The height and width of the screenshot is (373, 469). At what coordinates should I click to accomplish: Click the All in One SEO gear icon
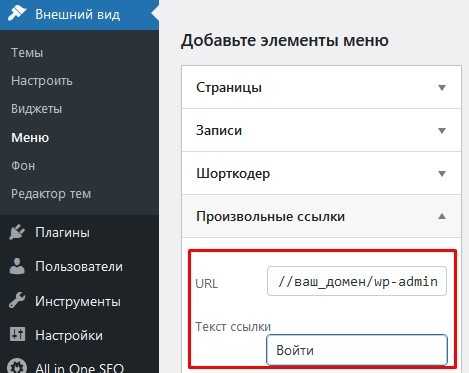tap(17, 366)
